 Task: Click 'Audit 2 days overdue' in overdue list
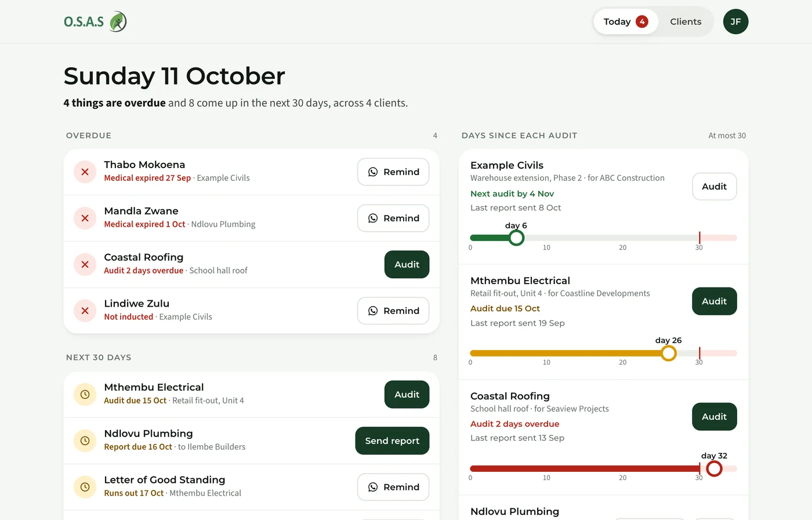point(143,271)
